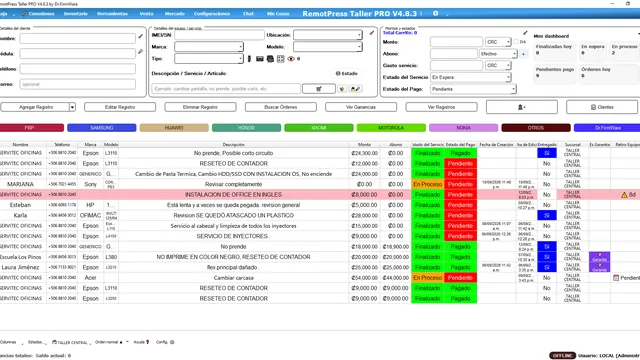This screenshot has width=640, height=360.
Task: Select the INSTALACION DE OFFICE EN INGLES row
Action: point(320,195)
